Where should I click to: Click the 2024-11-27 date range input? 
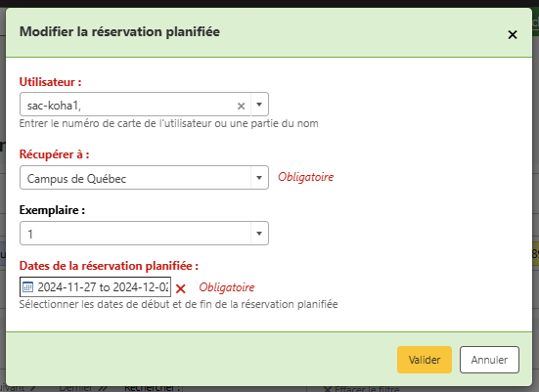pos(95,286)
